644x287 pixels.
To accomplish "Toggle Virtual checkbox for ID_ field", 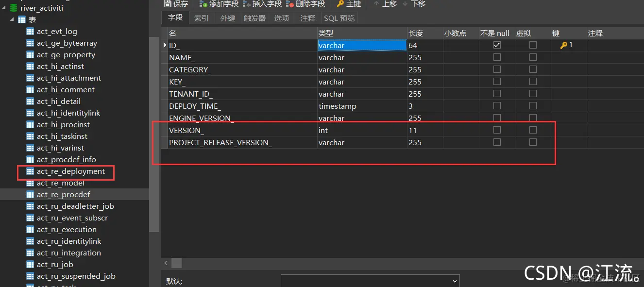I will pyautogui.click(x=533, y=45).
